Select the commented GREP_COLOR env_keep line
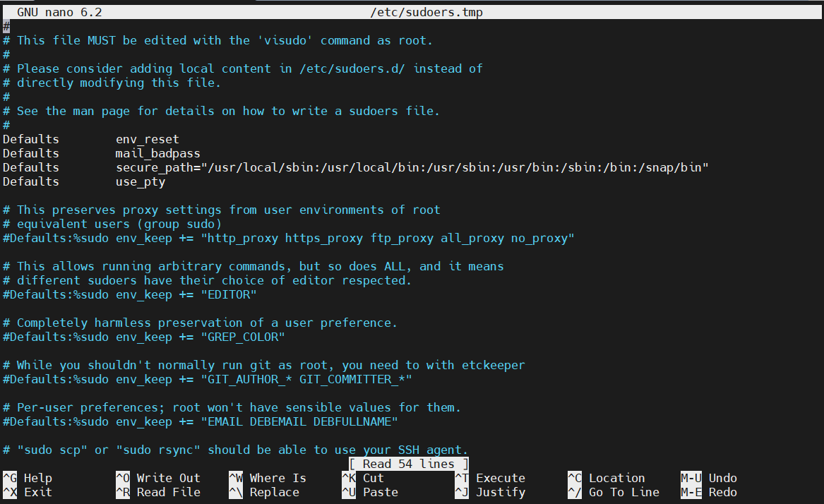824x504 pixels. (x=141, y=337)
